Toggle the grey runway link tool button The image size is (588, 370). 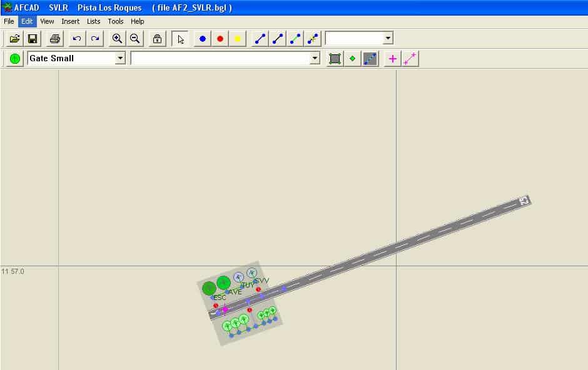click(x=370, y=59)
